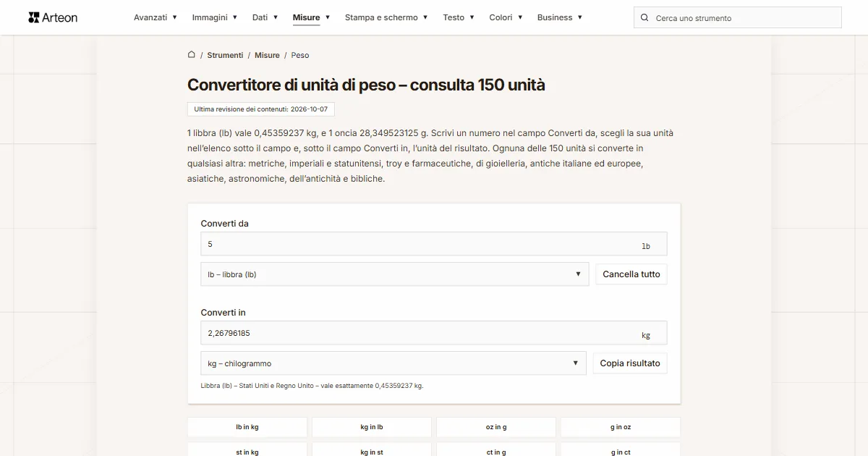
Task: Click the Converti da value field
Action: pyautogui.click(x=434, y=244)
